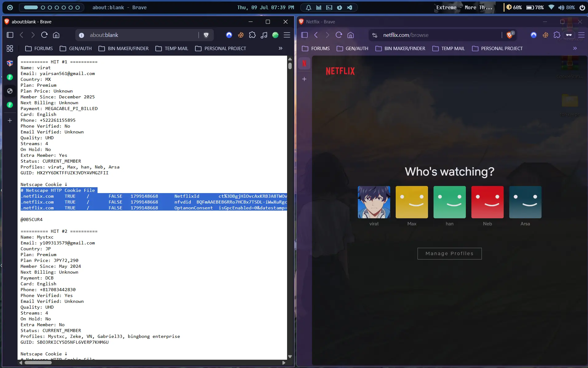Open the notification bell in the top panel
Screen dimensions: 588x368
(308, 7)
